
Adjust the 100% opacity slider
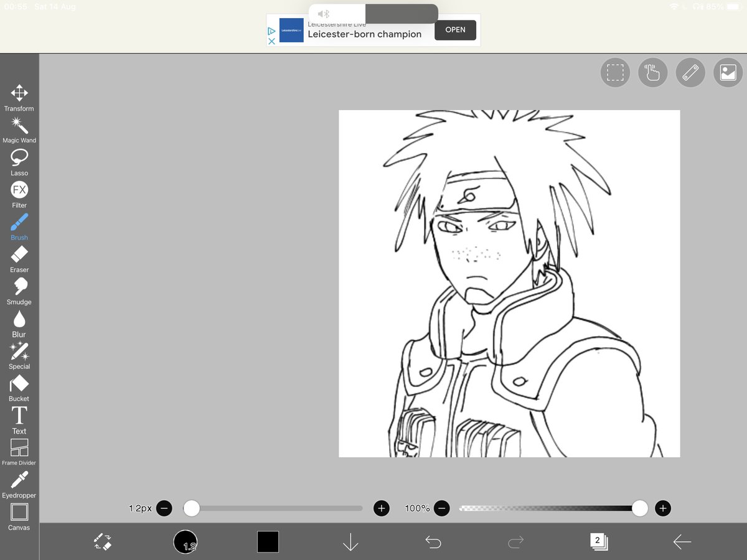[x=639, y=508]
